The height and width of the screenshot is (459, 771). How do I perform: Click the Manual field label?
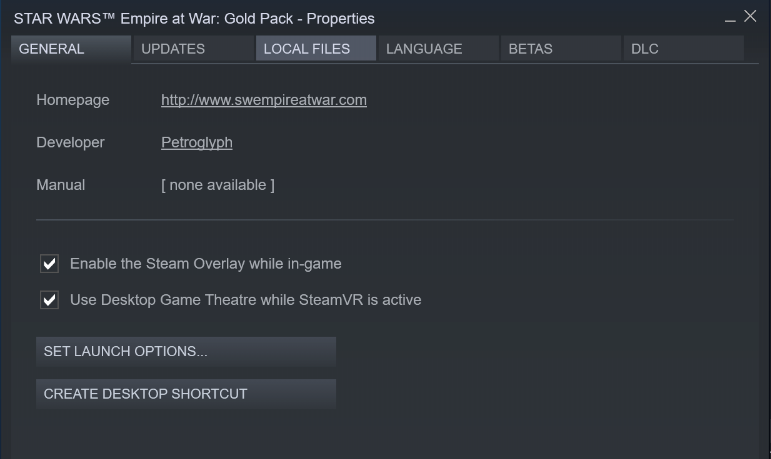pyautogui.click(x=61, y=185)
